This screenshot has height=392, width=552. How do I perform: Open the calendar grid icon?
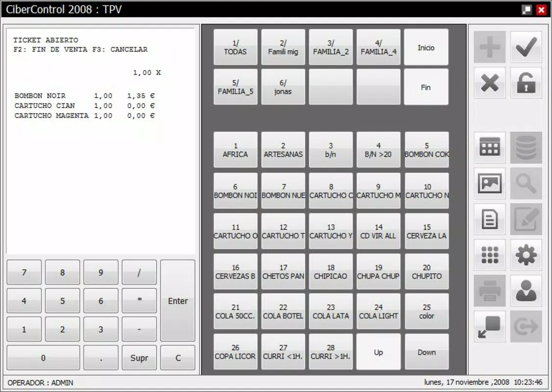point(489,147)
